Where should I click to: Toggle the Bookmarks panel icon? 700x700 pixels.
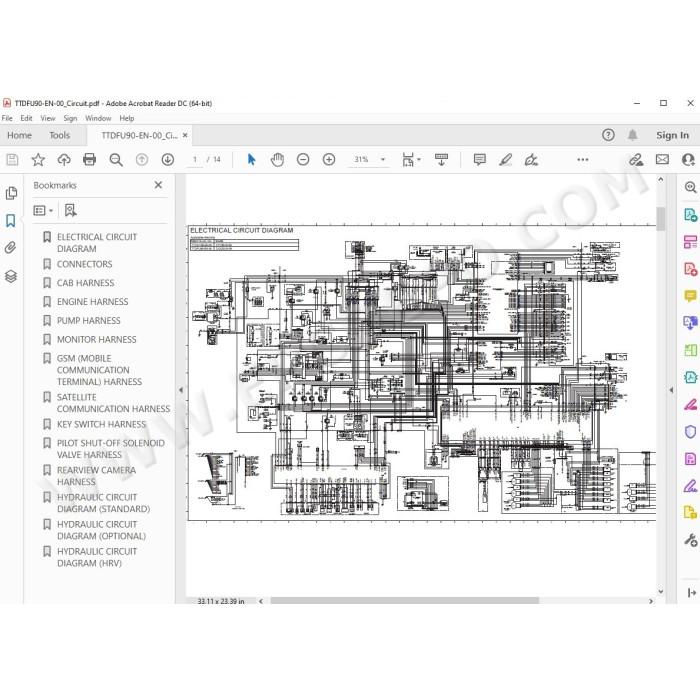(x=11, y=221)
